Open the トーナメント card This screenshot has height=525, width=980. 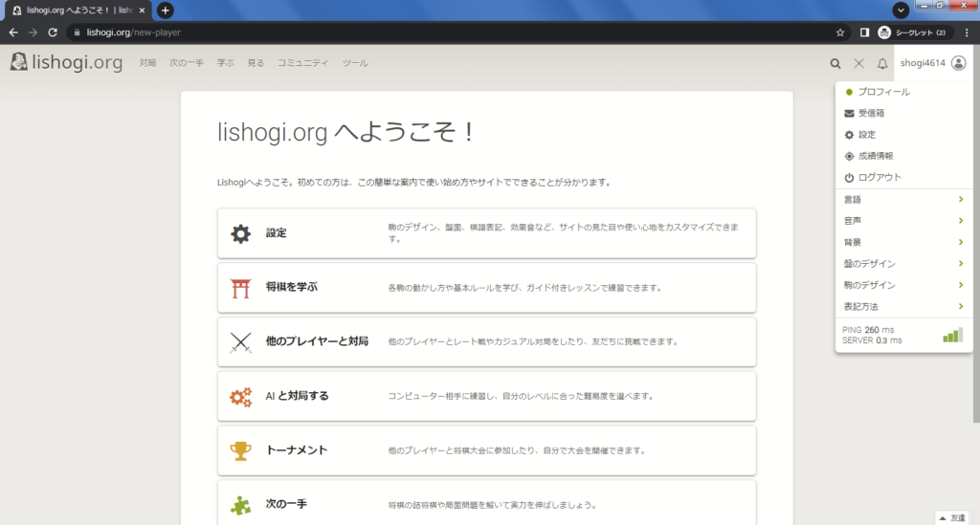[x=487, y=450]
